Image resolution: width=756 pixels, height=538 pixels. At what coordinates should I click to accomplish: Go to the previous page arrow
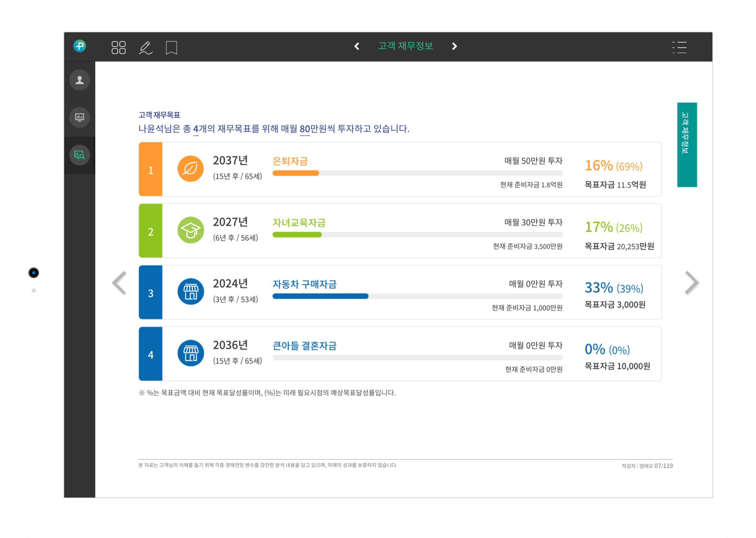coord(119,283)
